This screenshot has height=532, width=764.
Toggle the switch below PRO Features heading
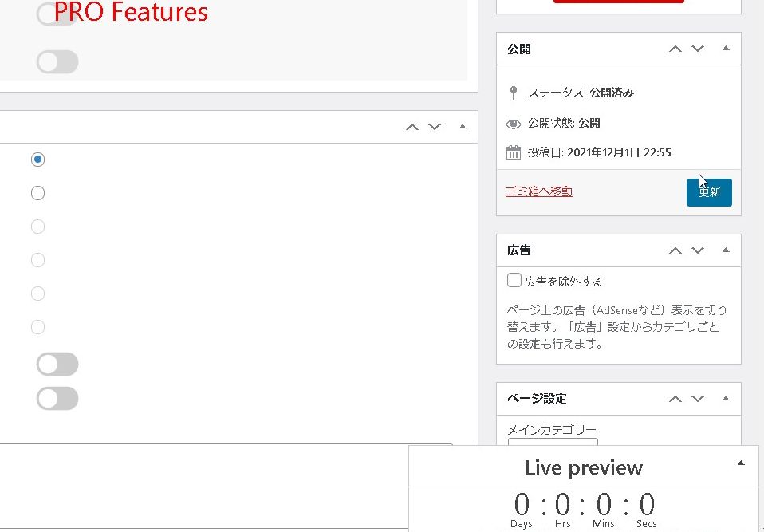[x=57, y=61]
